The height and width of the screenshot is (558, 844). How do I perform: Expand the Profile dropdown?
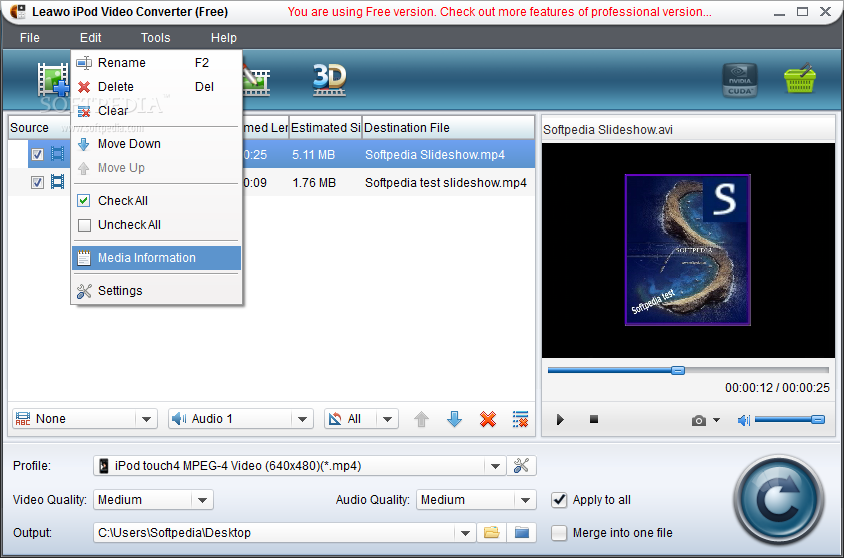click(495, 466)
